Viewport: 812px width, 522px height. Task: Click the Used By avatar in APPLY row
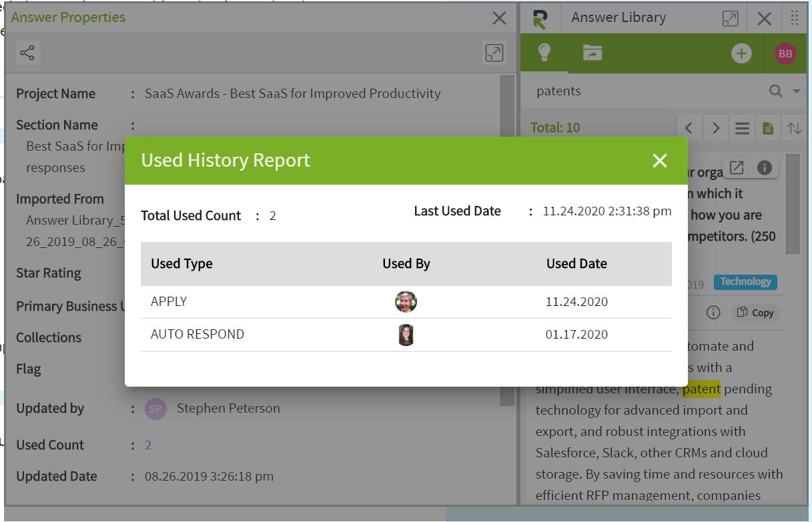[406, 302]
